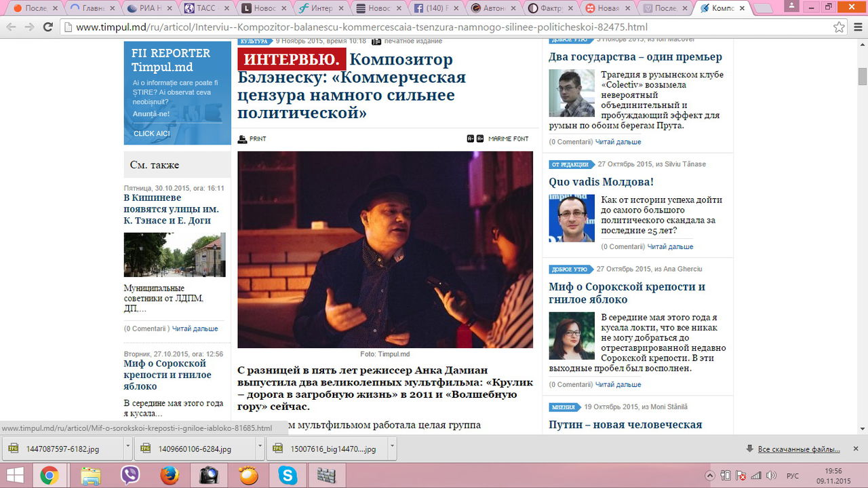Screen dimensions: 868x488
Task: Open Chrome from the taskbar
Action: (x=49, y=475)
